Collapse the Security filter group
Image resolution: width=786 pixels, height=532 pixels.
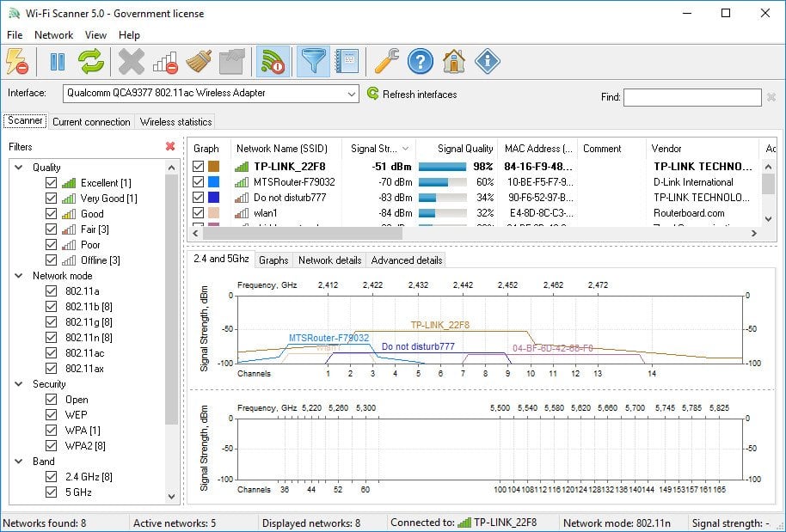[x=19, y=383]
